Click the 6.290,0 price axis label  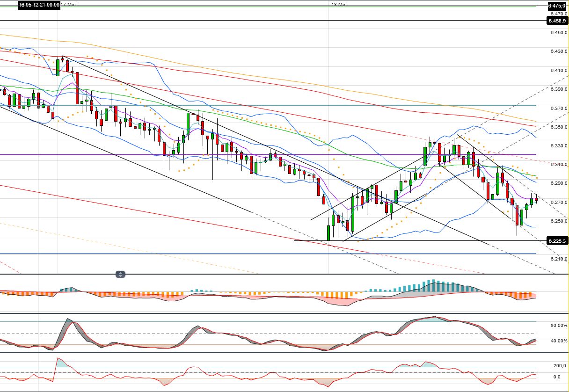pyautogui.click(x=559, y=183)
